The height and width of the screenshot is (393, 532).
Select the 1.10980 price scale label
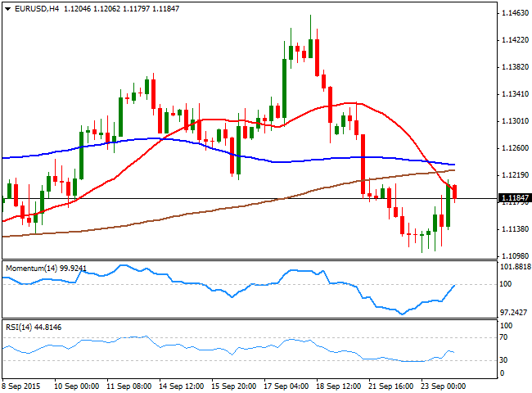[515, 256]
